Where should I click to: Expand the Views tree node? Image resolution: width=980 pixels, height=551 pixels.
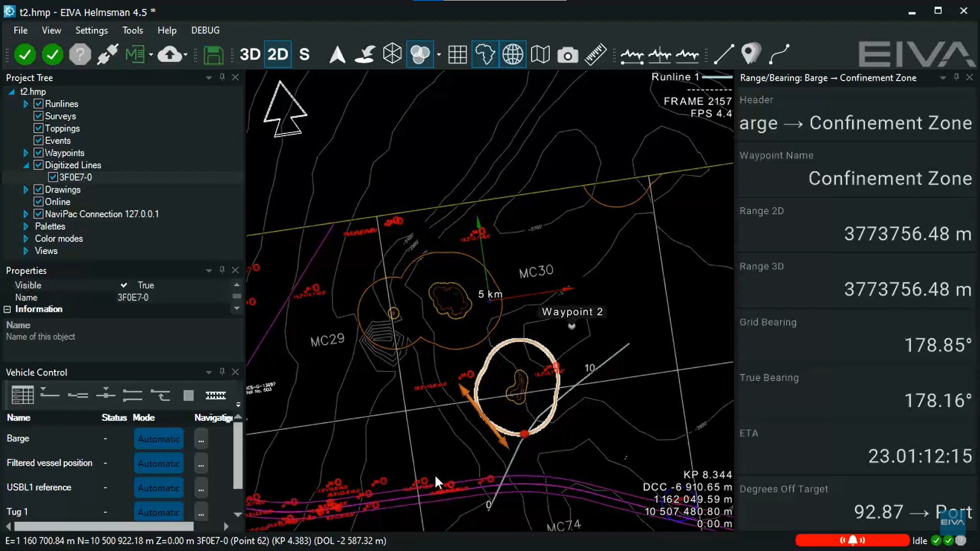pyautogui.click(x=26, y=251)
